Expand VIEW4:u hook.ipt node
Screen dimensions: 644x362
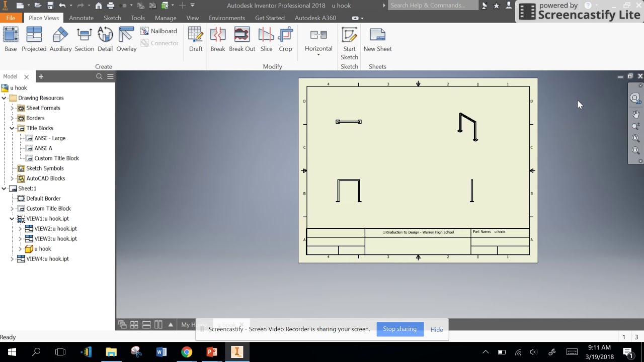click(12, 259)
